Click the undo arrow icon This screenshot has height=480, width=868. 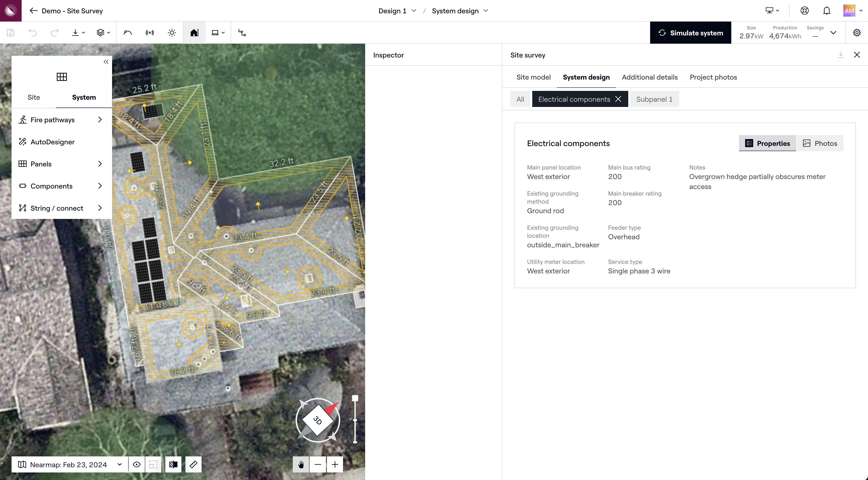pyautogui.click(x=33, y=33)
